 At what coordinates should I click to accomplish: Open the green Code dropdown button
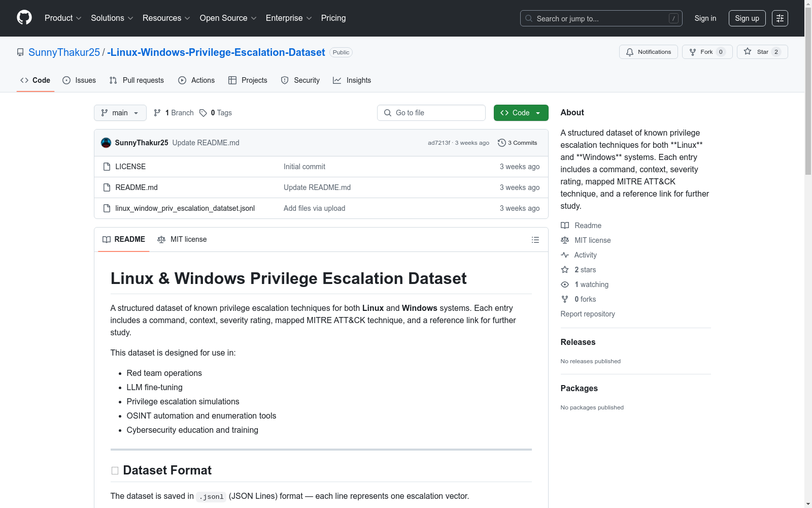tap(521, 113)
